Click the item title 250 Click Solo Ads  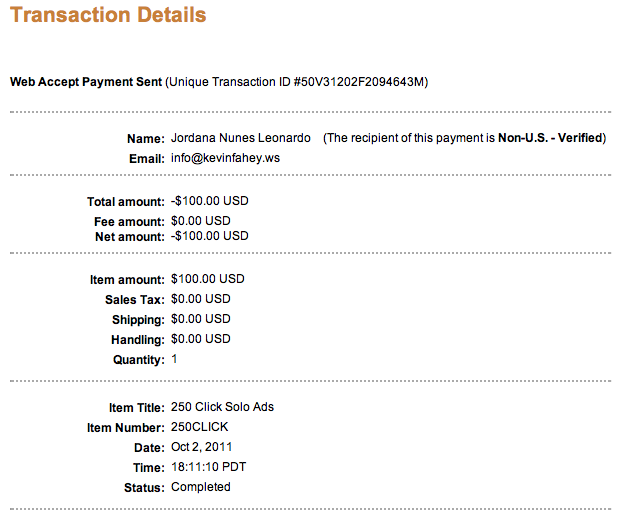[223, 407]
